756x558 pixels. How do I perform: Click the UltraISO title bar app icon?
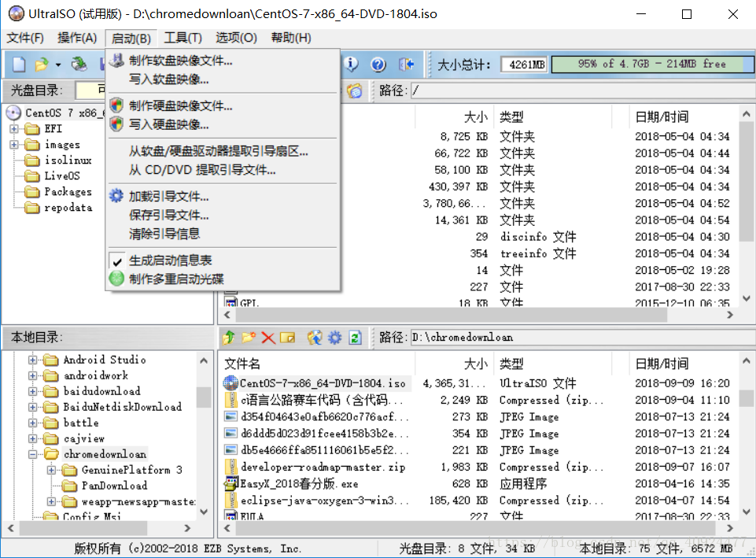pos(16,13)
